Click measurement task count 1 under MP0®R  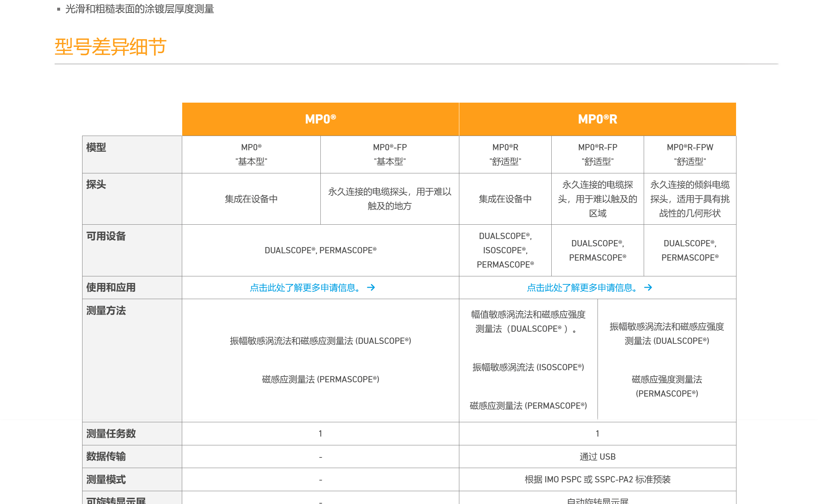(598, 434)
